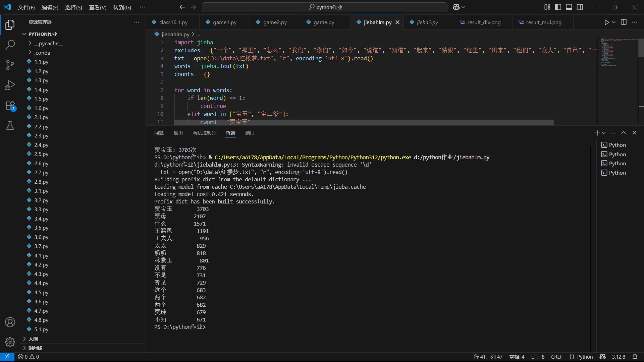Click the CRLF line ending button
Image resolution: width=644 pixels, height=362 pixels.
(x=556, y=357)
